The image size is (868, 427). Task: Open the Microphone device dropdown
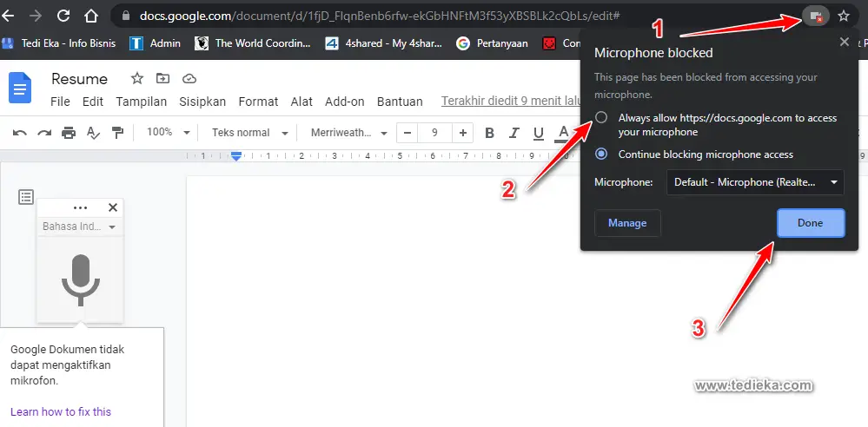755,182
